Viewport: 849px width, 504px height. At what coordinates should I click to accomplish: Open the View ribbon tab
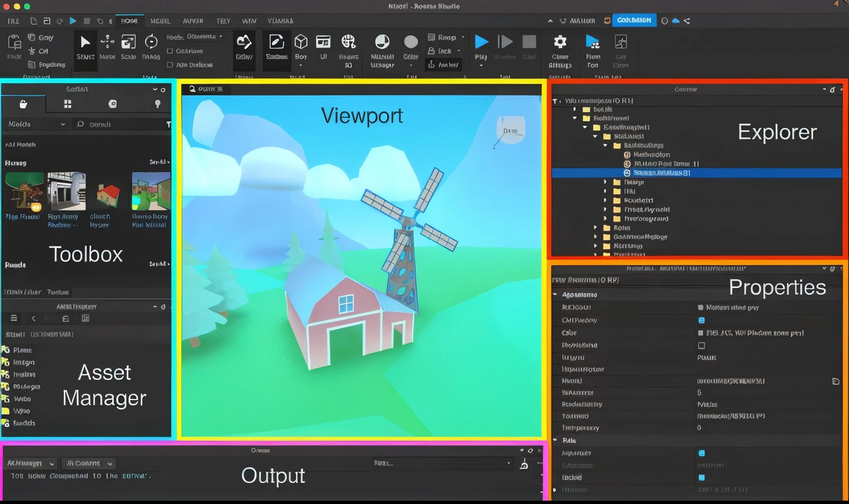tap(249, 21)
